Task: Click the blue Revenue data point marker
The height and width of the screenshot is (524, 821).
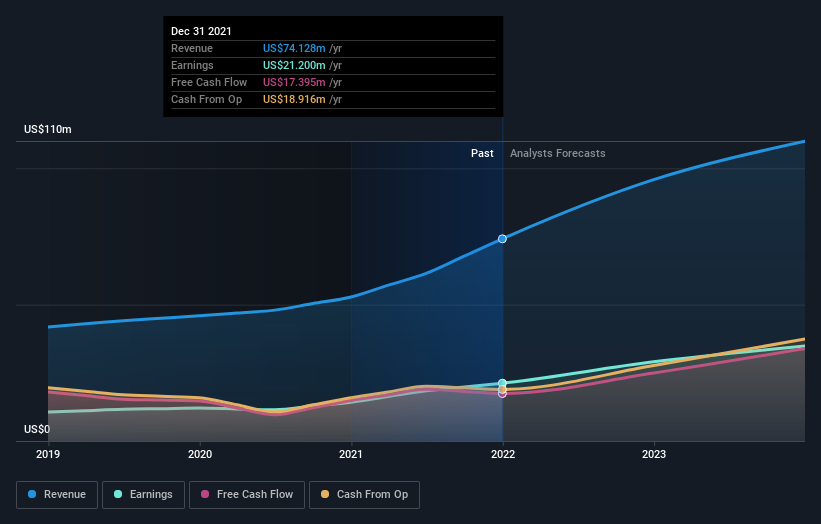Action: click(x=502, y=239)
